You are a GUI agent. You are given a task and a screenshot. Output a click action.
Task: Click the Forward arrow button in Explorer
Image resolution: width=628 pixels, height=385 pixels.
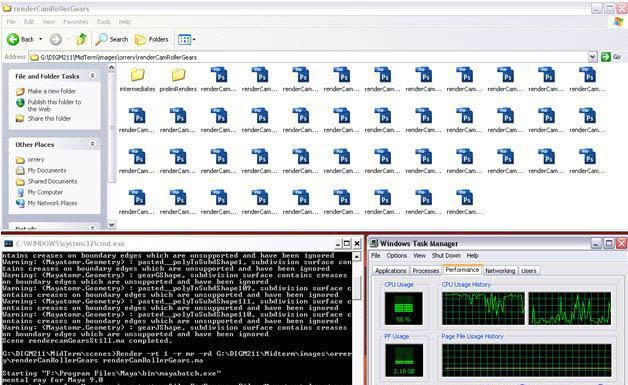[56, 39]
